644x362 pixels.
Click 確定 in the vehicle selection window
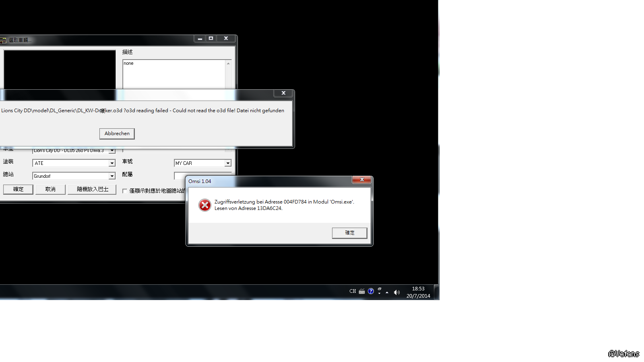click(x=18, y=189)
